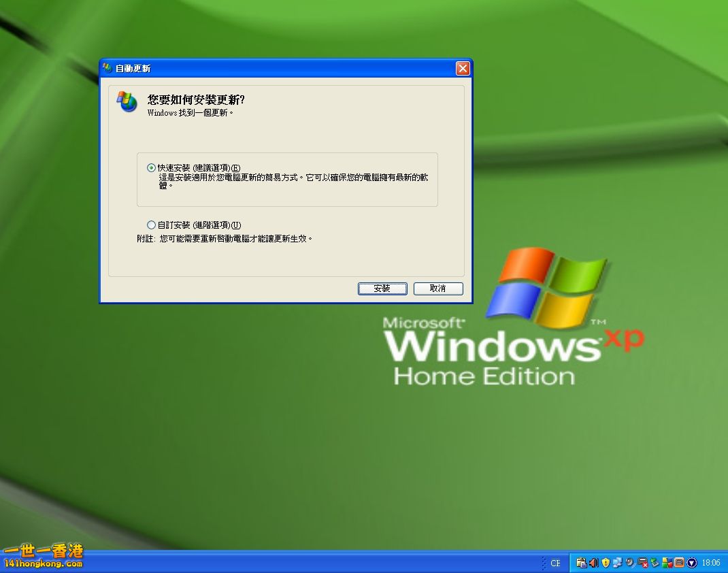Click the orange drive tray icon

(679, 563)
